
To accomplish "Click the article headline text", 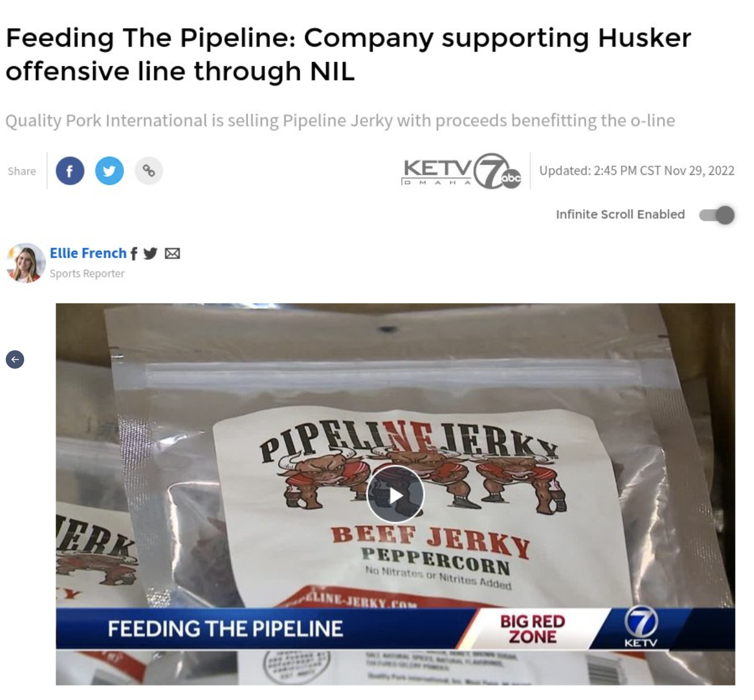I will (348, 55).
